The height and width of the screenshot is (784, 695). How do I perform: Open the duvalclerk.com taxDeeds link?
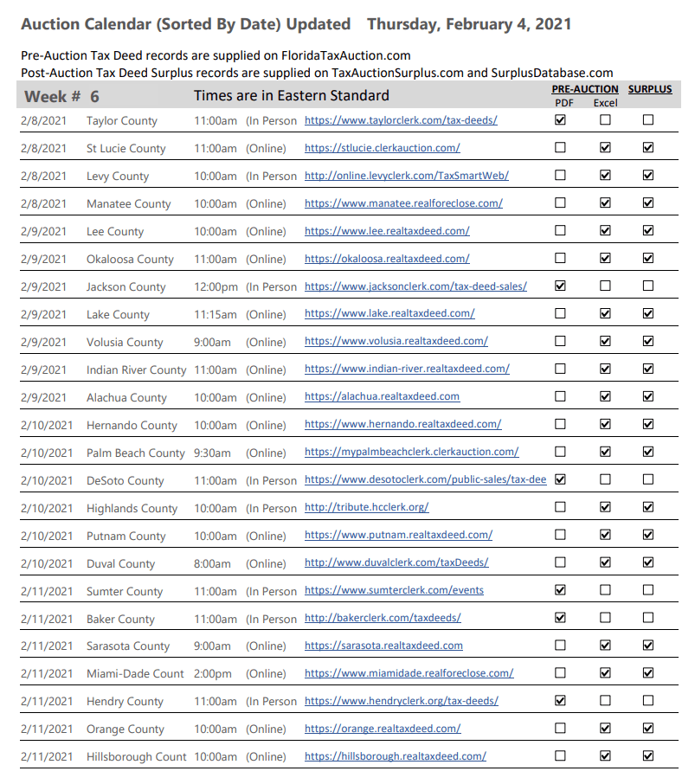[396, 562]
